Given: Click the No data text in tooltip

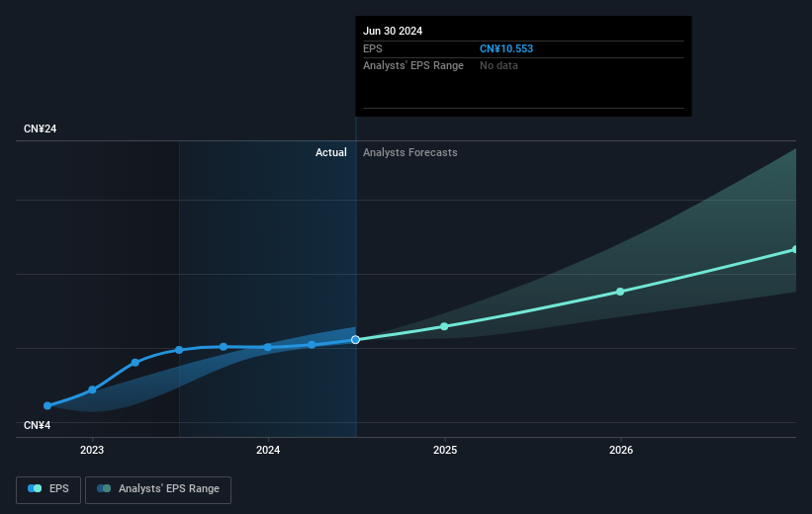Looking at the screenshot, I should coord(498,66).
